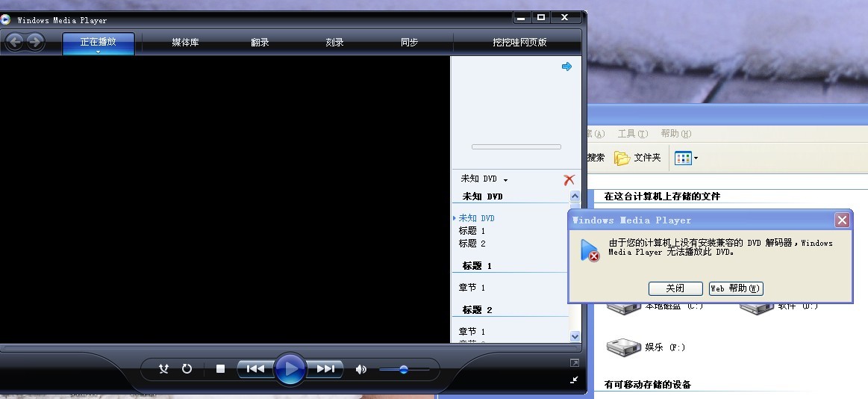Switch to the 刻录 tab
The height and width of the screenshot is (399, 868).
[334, 42]
